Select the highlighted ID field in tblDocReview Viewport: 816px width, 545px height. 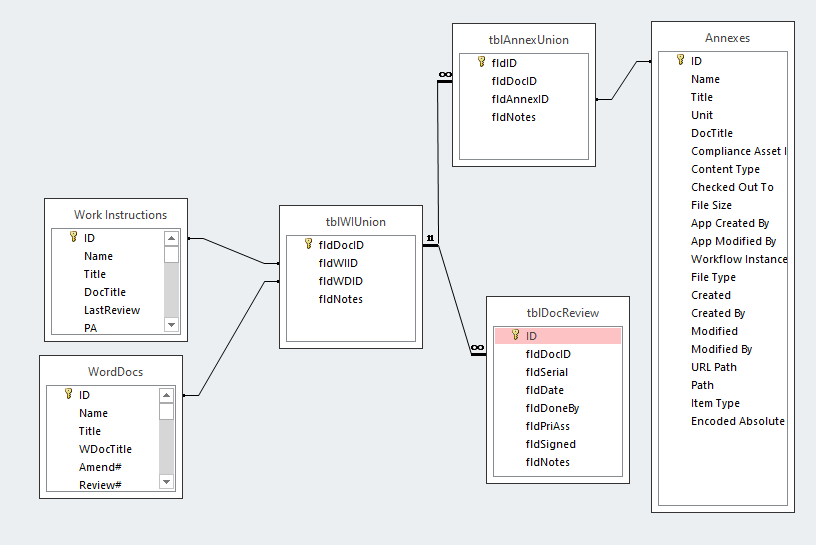pos(558,336)
